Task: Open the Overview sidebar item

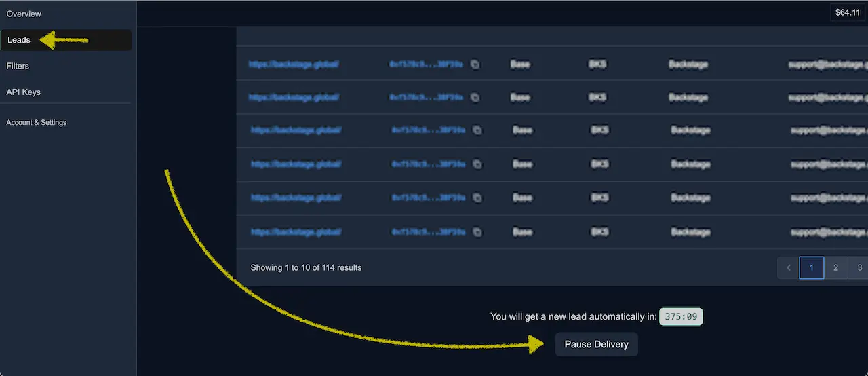Action: click(x=24, y=14)
